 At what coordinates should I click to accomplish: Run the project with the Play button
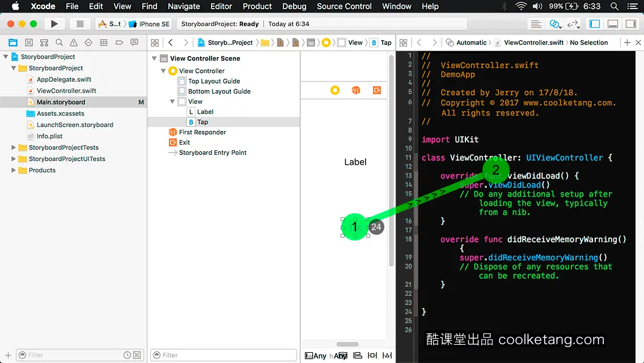point(54,24)
